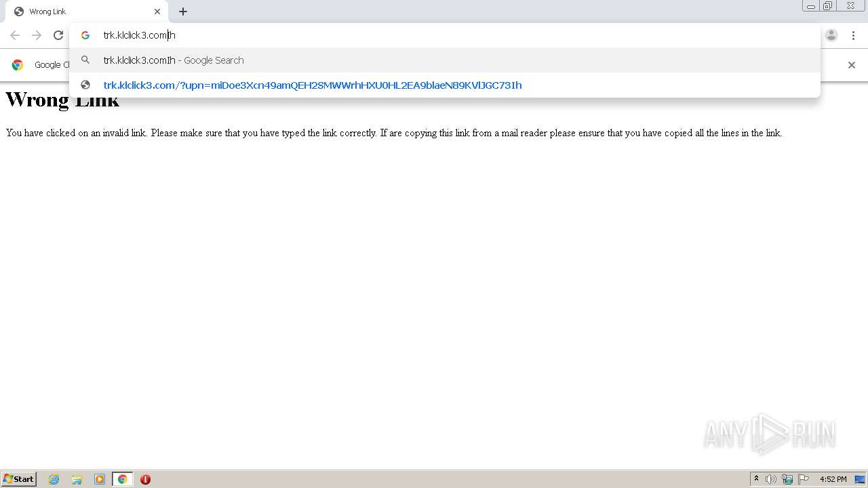
Task: Click the globe icon beside URL suggestion
Action: tap(85, 85)
